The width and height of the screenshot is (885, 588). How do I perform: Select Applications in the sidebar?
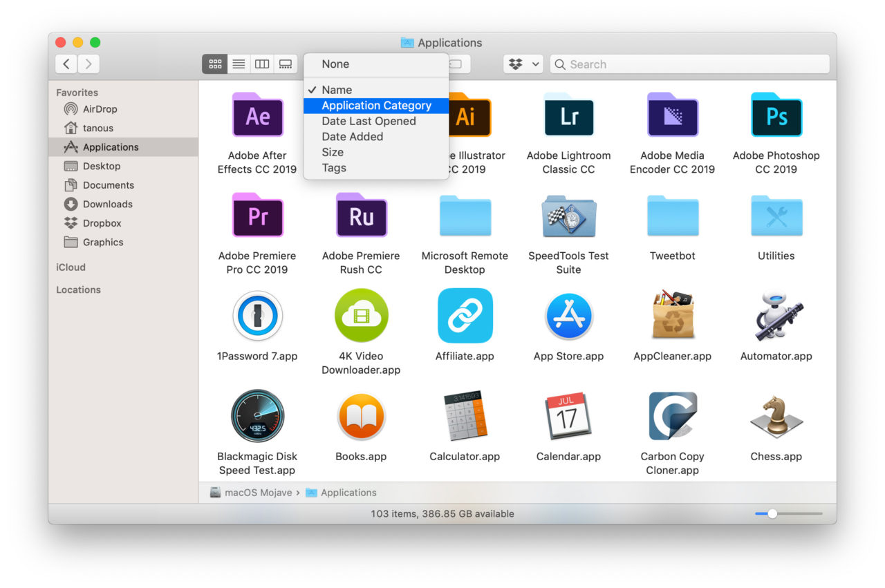click(123, 147)
